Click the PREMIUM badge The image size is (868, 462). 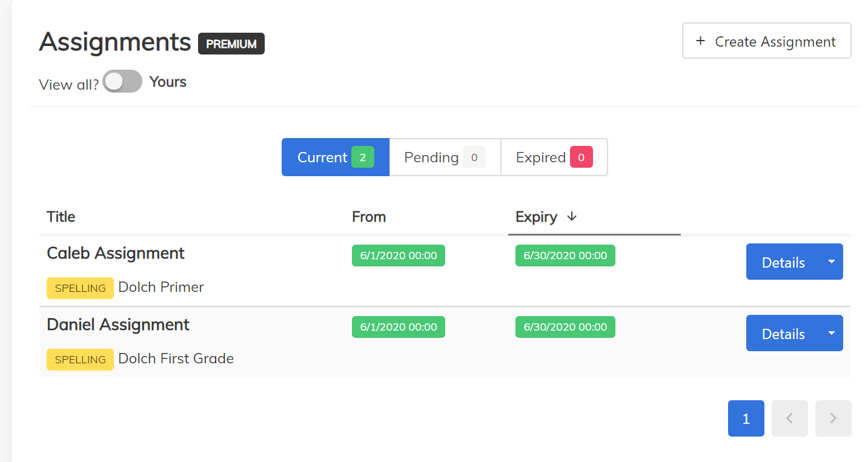click(x=231, y=44)
